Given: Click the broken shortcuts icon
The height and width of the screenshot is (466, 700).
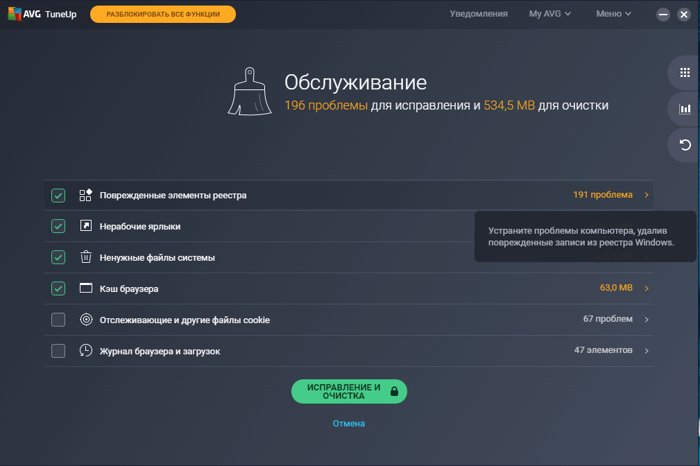Looking at the screenshot, I should pos(86,226).
